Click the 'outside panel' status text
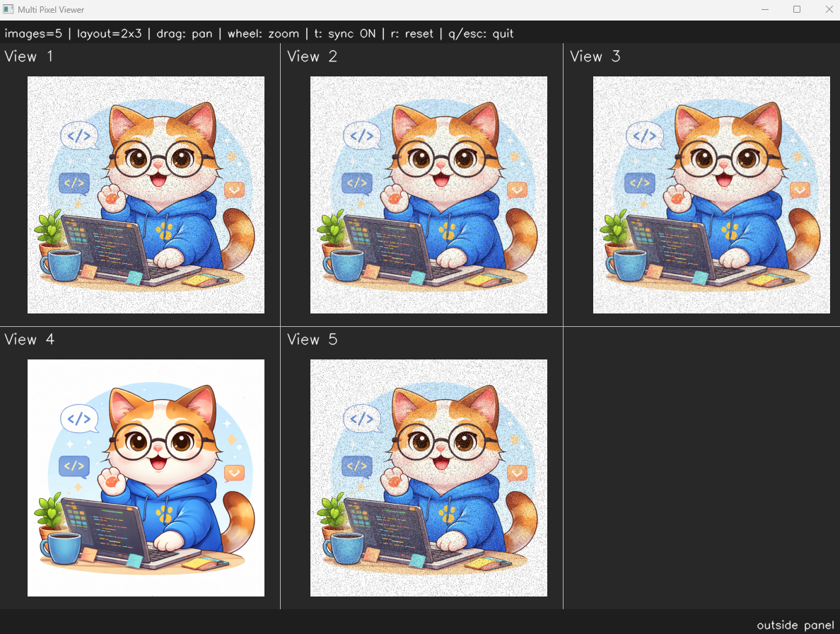 (795, 625)
